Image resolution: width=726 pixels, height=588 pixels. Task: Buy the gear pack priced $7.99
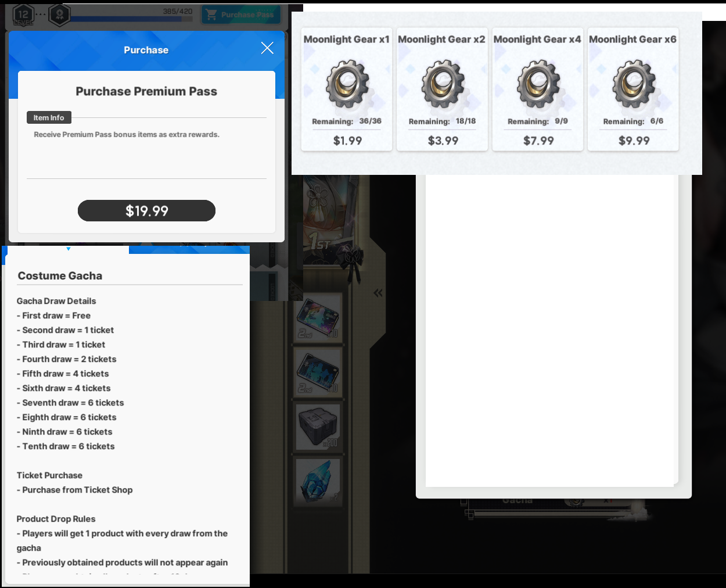coord(538,141)
